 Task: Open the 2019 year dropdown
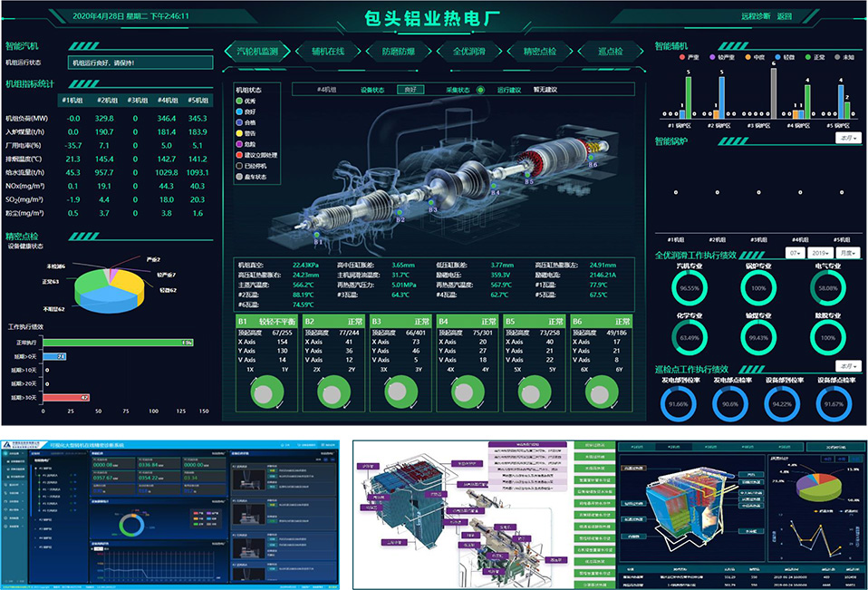click(x=820, y=253)
